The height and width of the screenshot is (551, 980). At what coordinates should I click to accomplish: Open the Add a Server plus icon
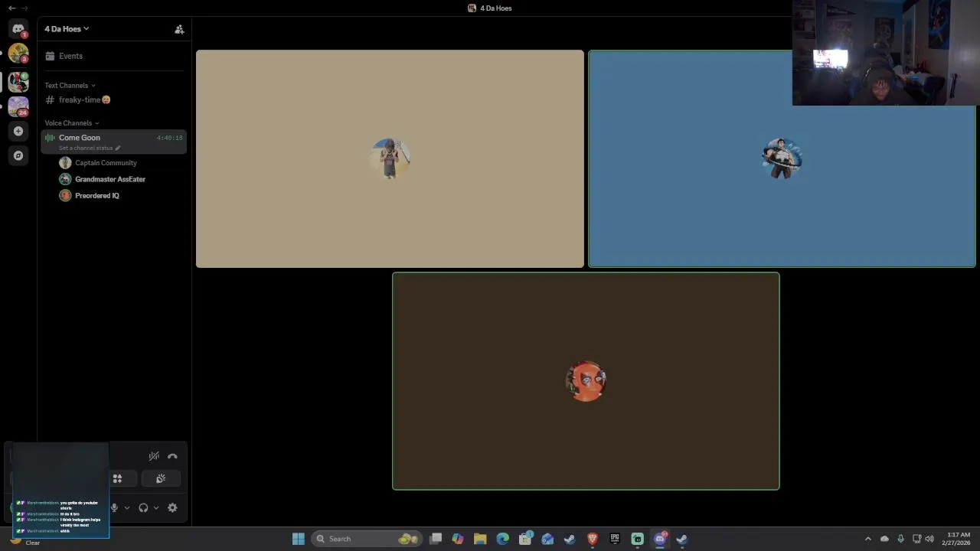point(18,131)
